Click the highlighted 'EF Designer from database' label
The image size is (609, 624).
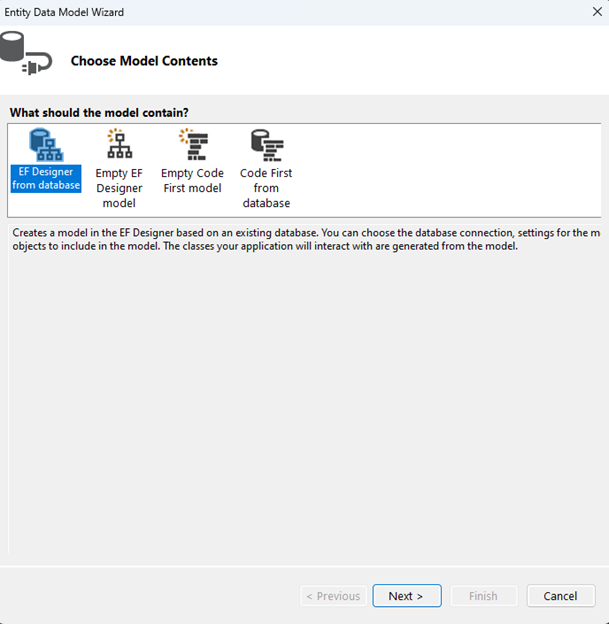tap(46, 179)
